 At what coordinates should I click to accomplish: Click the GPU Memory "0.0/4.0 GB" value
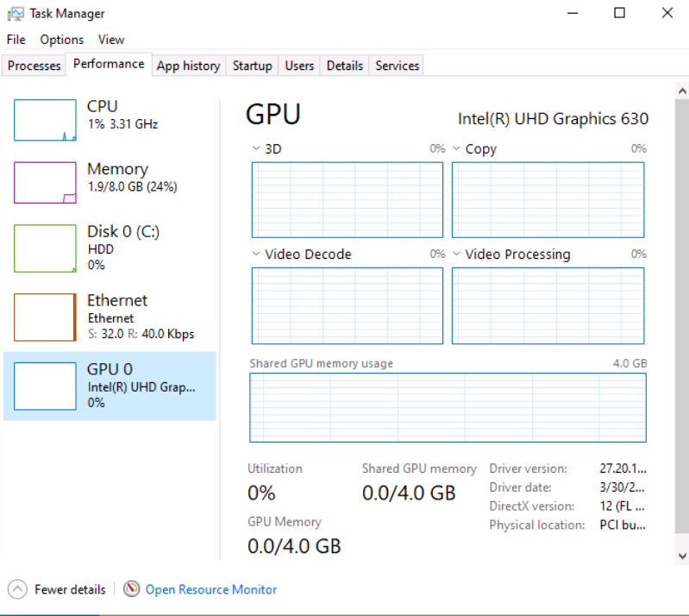point(294,546)
